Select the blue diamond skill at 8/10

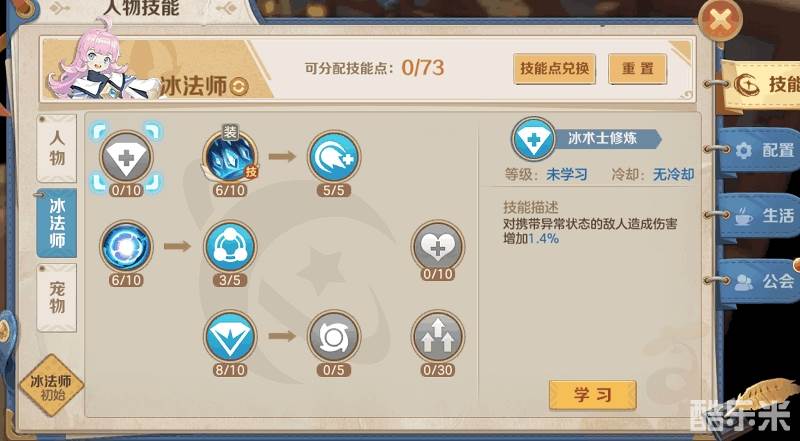coord(230,336)
